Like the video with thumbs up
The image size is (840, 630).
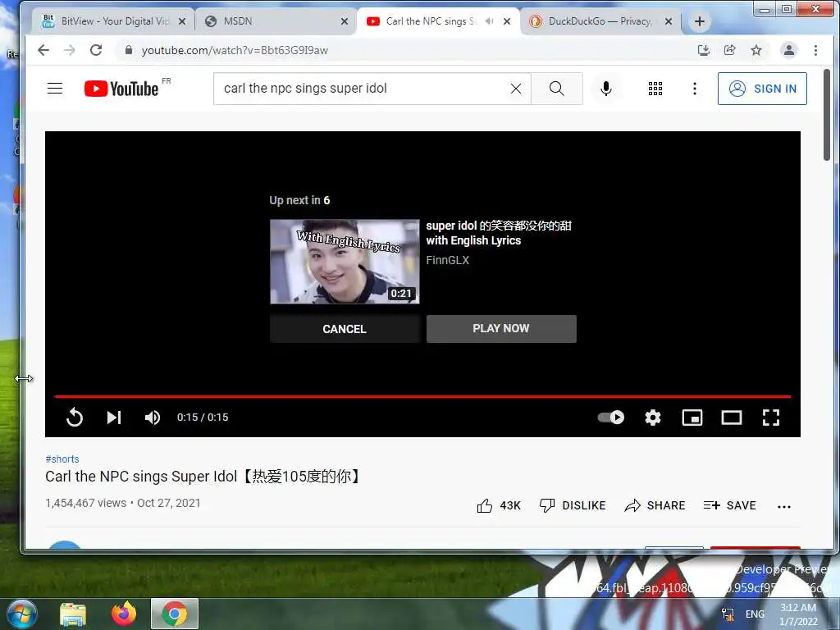[x=498, y=505]
